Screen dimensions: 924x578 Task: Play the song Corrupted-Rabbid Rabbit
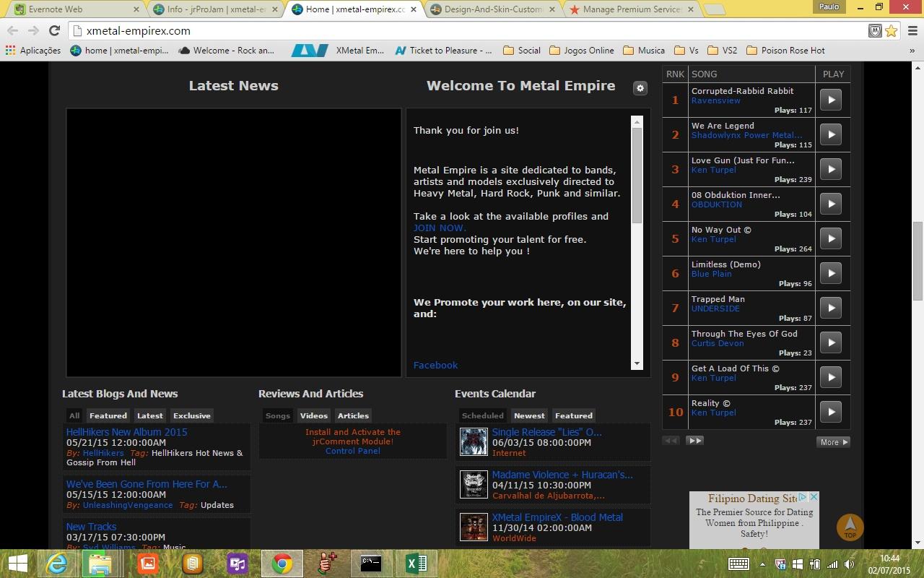click(831, 100)
